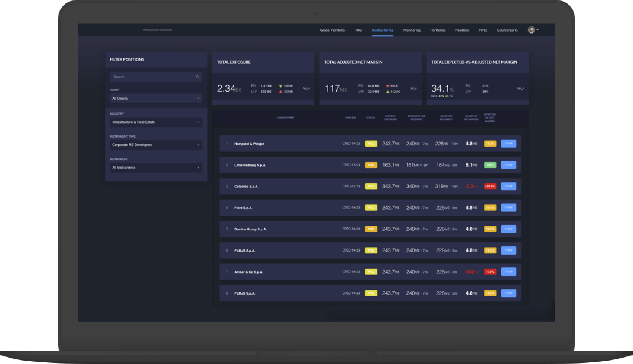Image resolution: width=633 pixels, height=364 pixels.
Task: Open the All Instruments dropdown
Action: point(156,167)
